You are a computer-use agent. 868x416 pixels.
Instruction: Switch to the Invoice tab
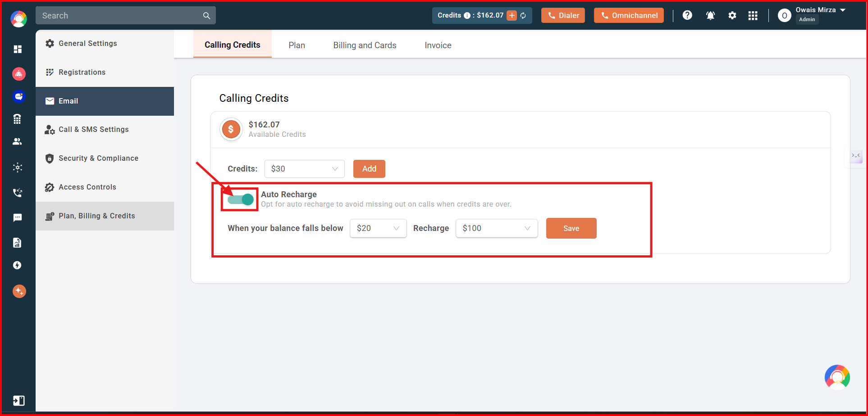click(x=438, y=45)
